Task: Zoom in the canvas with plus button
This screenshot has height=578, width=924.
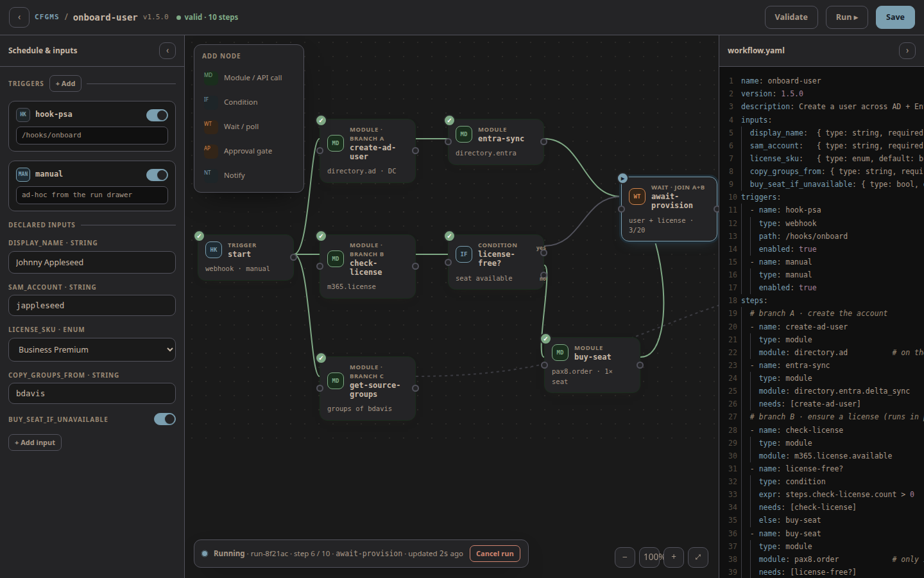Action: coord(674,557)
